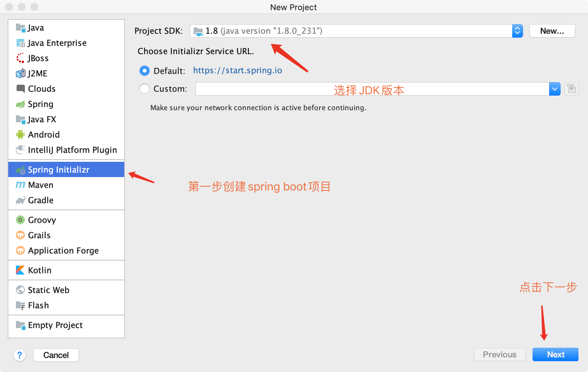Select Android label in list
Image resolution: width=588 pixels, height=372 pixels.
pyautogui.click(x=44, y=135)
